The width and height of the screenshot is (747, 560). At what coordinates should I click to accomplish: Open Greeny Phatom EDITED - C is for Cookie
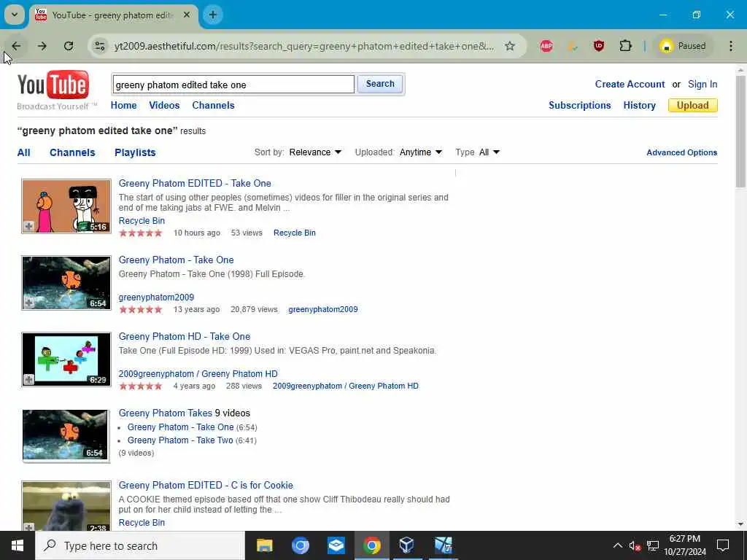point(206,485)
